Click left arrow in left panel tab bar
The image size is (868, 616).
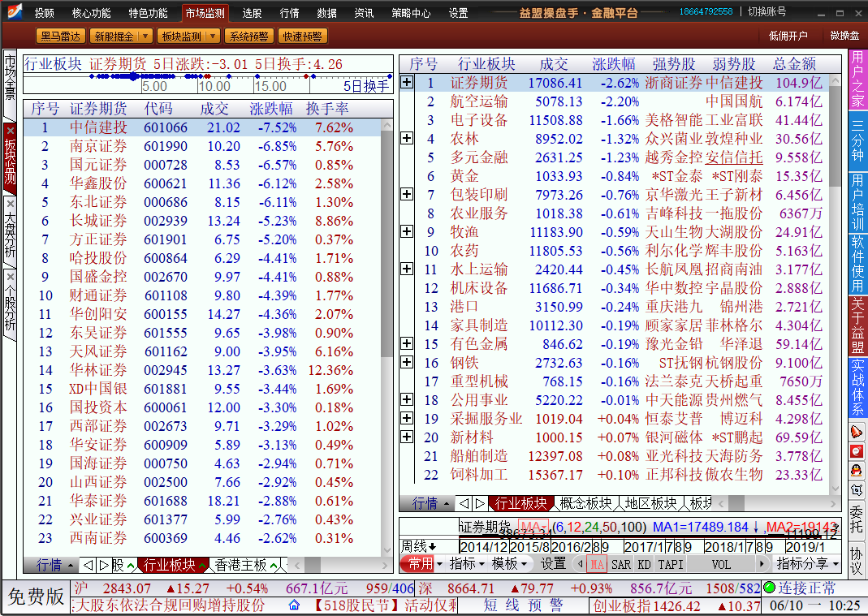point(88,565)
